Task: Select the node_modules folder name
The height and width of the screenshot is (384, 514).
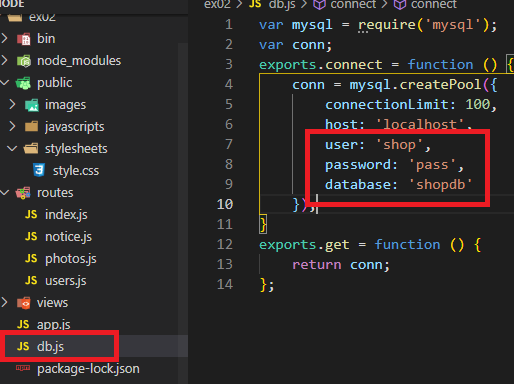Action: click(79, 61)
